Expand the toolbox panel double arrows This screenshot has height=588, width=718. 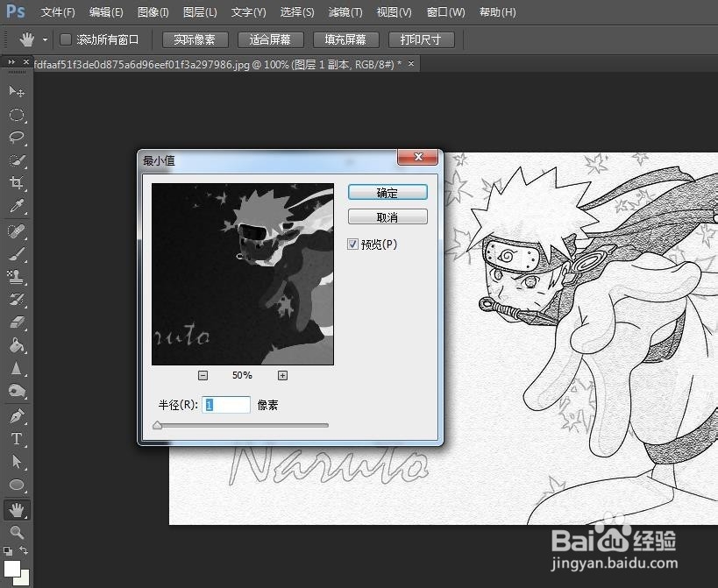click(x=11, y=61)
